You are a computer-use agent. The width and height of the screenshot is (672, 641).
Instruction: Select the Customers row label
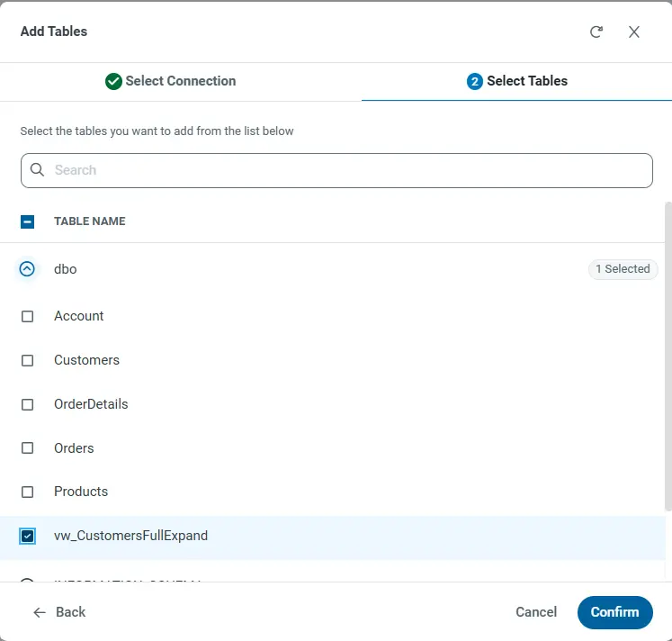tap(86, 360)
